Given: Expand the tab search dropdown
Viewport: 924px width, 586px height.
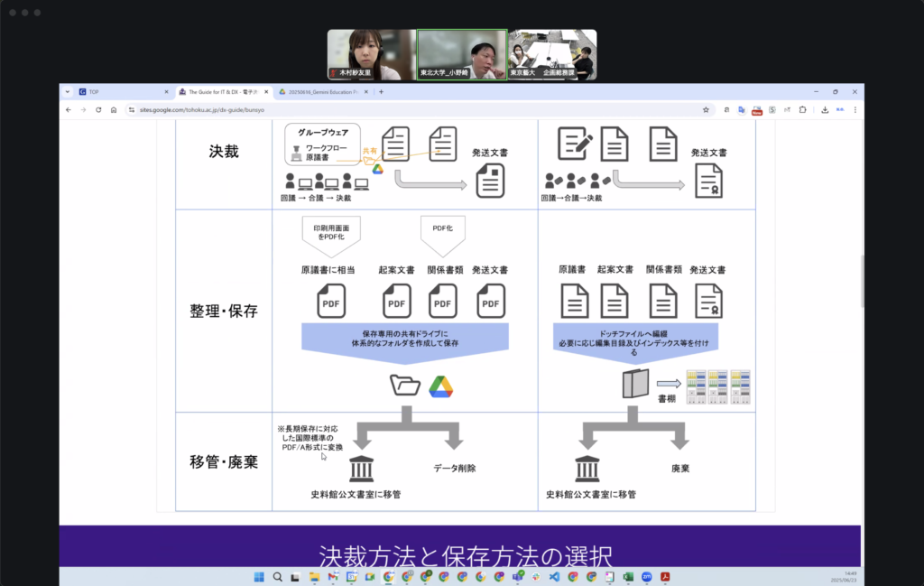Looking at the screenshot, I should 68,92.
